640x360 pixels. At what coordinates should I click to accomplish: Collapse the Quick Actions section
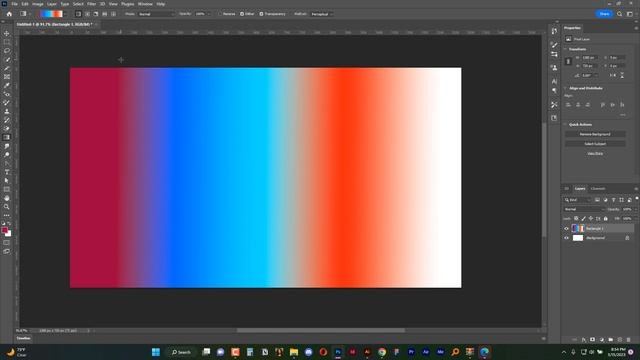566,124
